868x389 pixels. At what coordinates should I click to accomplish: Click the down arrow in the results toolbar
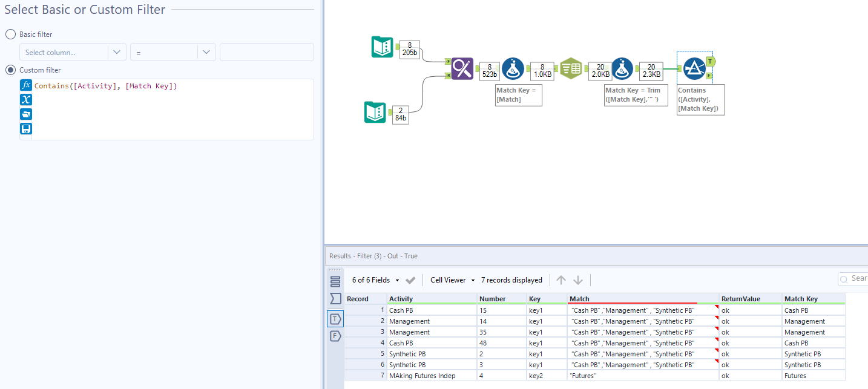tap(578, 279)
